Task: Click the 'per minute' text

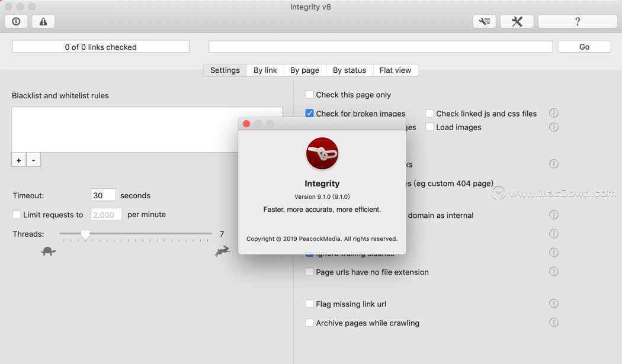Action: pos(146,214)
